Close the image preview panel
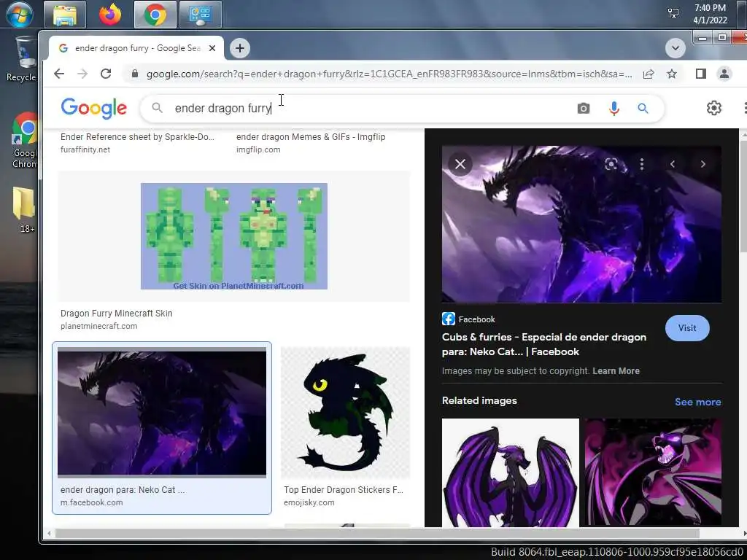The height and width of the screenshot is (560, 747). [x=460, y=164]
